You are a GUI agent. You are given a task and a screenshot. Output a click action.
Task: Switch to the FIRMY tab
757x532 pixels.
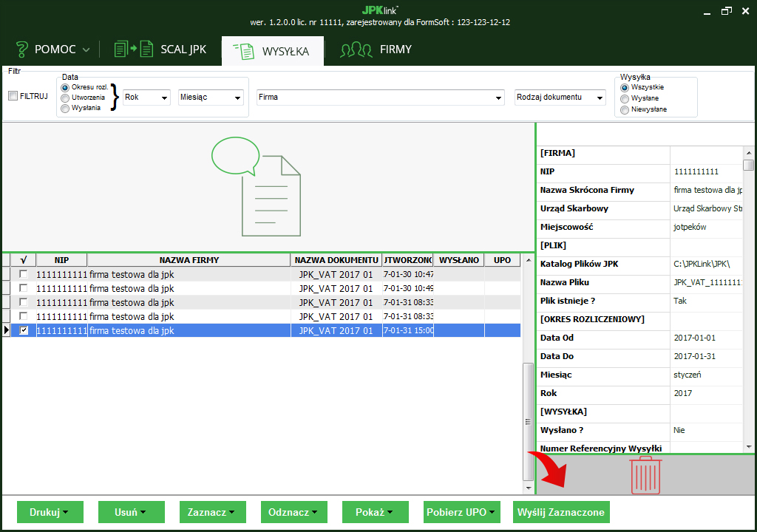[x=395, y=50]
